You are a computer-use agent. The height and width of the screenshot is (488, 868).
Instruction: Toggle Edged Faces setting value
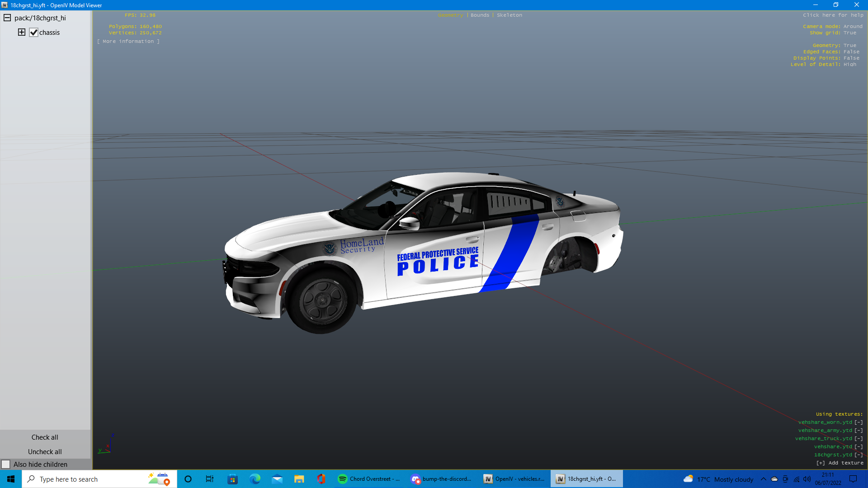(x=851, y=52)
